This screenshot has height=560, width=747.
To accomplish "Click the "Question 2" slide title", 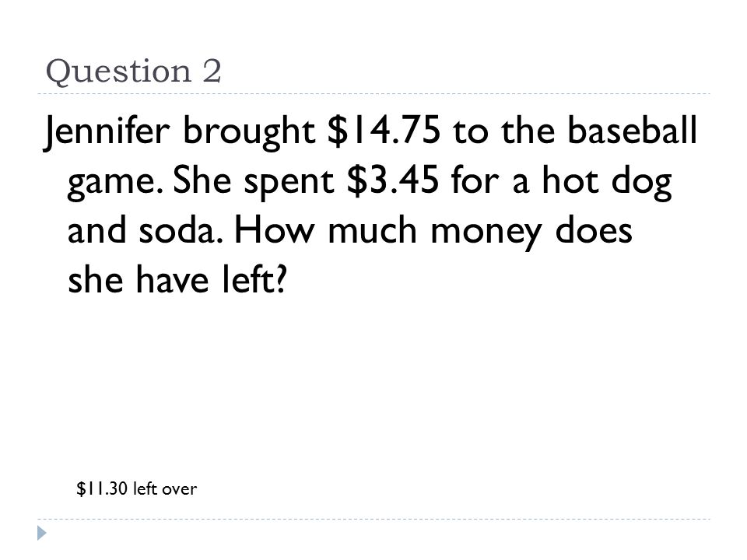I will 133,72.
